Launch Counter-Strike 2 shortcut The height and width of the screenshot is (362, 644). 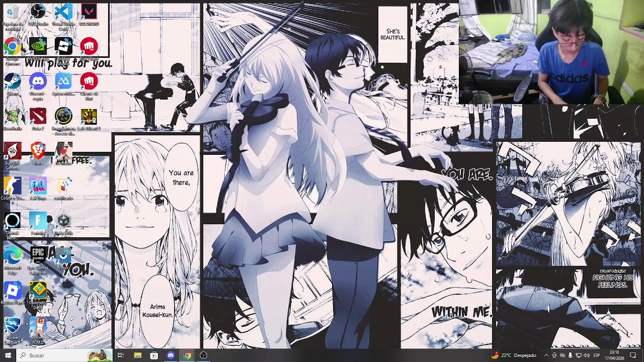13,190
